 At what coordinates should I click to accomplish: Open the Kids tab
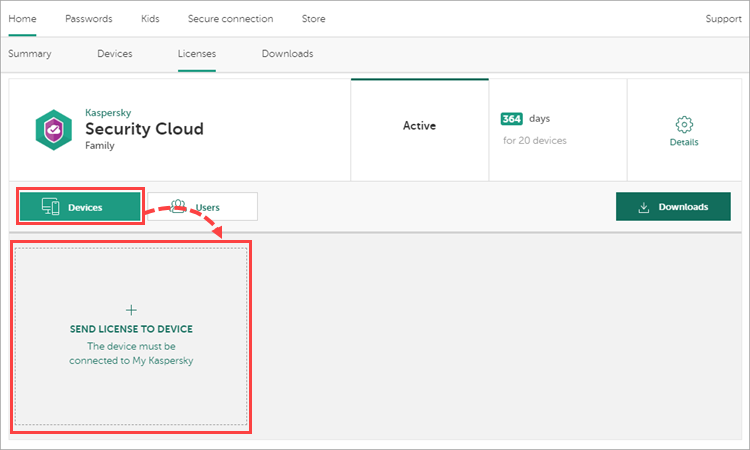click(150, 19)
